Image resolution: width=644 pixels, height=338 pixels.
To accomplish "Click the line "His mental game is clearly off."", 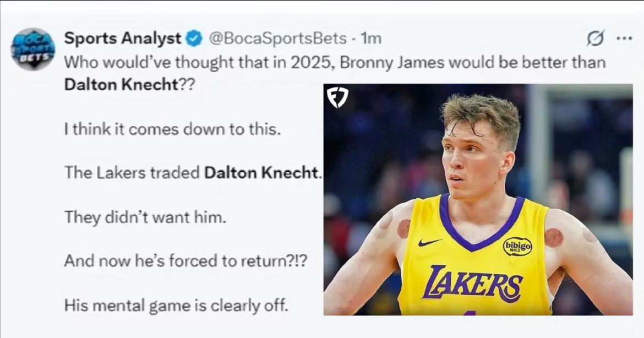I will click(176, 304).
